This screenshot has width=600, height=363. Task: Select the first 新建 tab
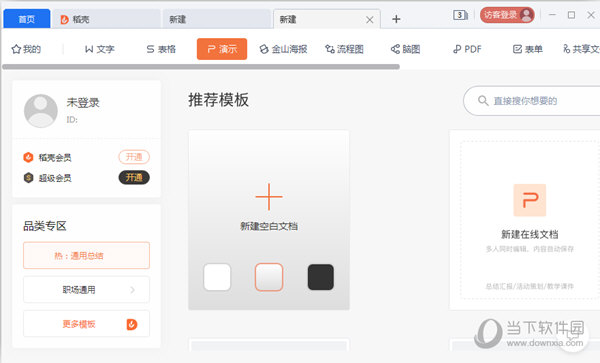[217, 19]
